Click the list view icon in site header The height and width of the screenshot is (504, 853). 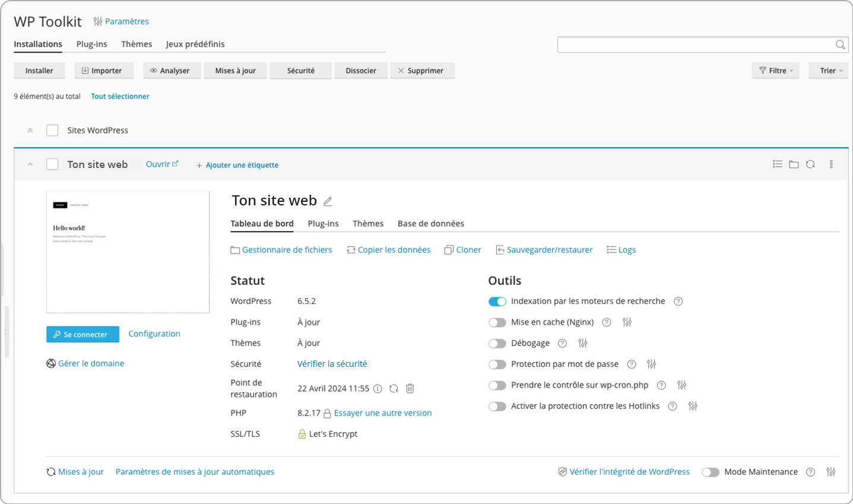(x=778, y=164)
